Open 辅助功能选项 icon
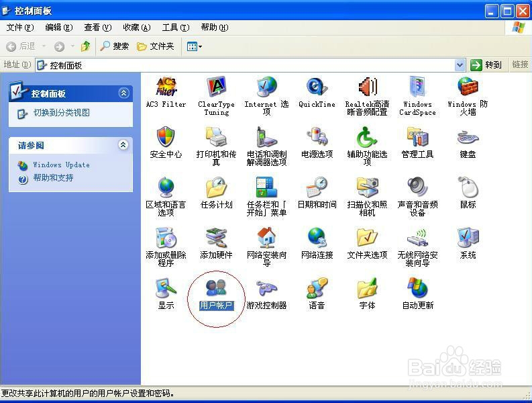 pos(367,137)
